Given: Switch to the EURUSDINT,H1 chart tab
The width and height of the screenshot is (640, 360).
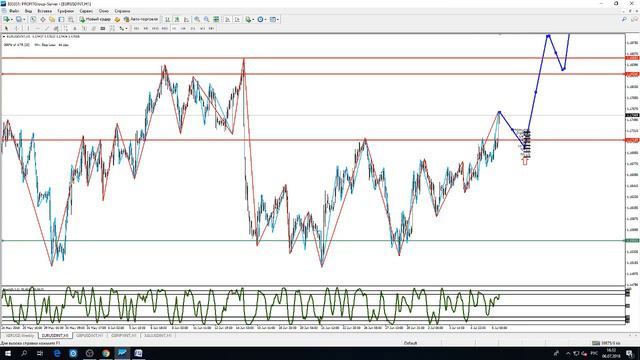Looking at the screenshot, I should pyautogui.click(x=55, y=336).
